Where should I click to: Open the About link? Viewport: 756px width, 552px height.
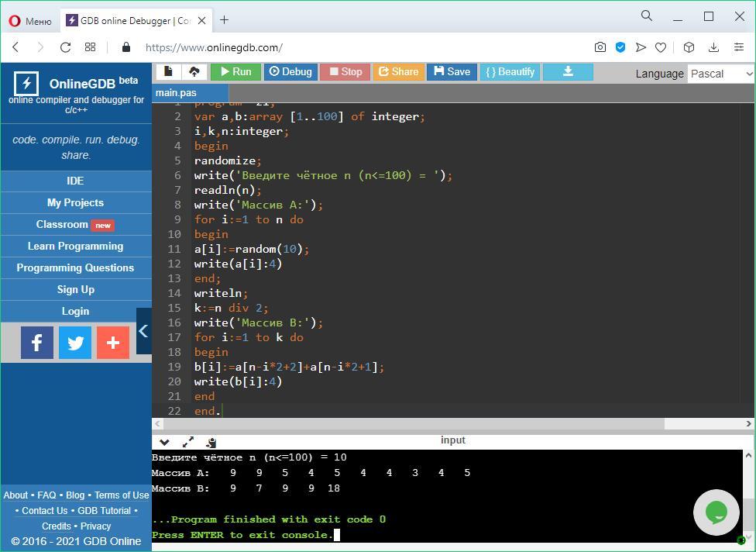tap(15, 495)
